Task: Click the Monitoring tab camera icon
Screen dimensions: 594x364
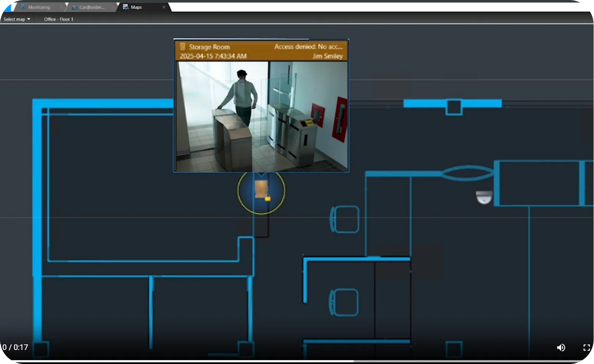Action: pos(23,7)
